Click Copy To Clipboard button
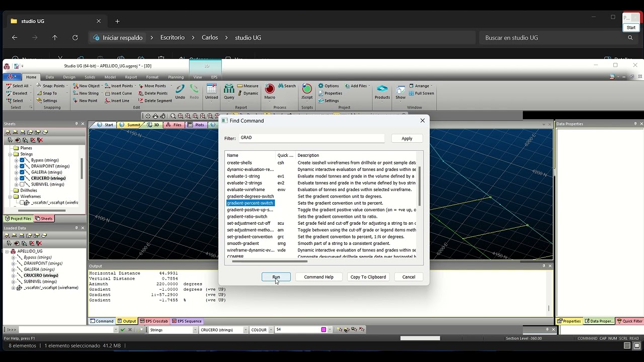 368,277
